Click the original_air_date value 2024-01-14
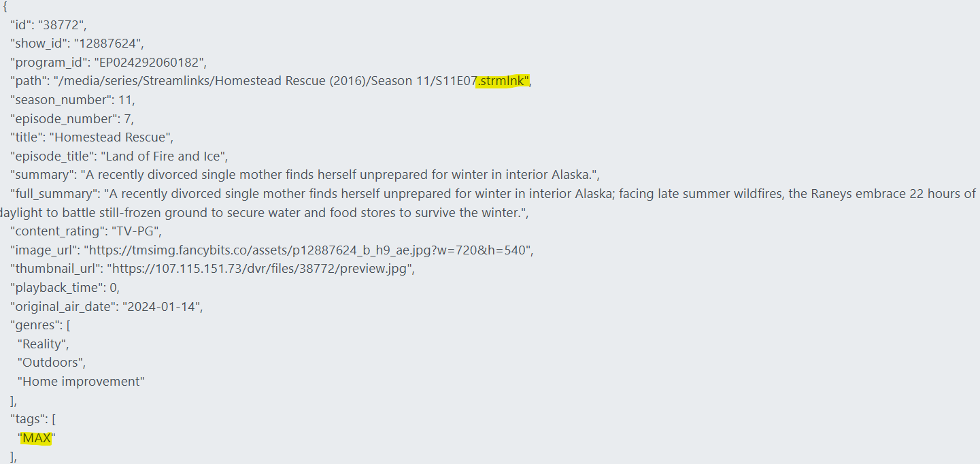980x464 pixels. pyautogui.click(x=162, y=307)
